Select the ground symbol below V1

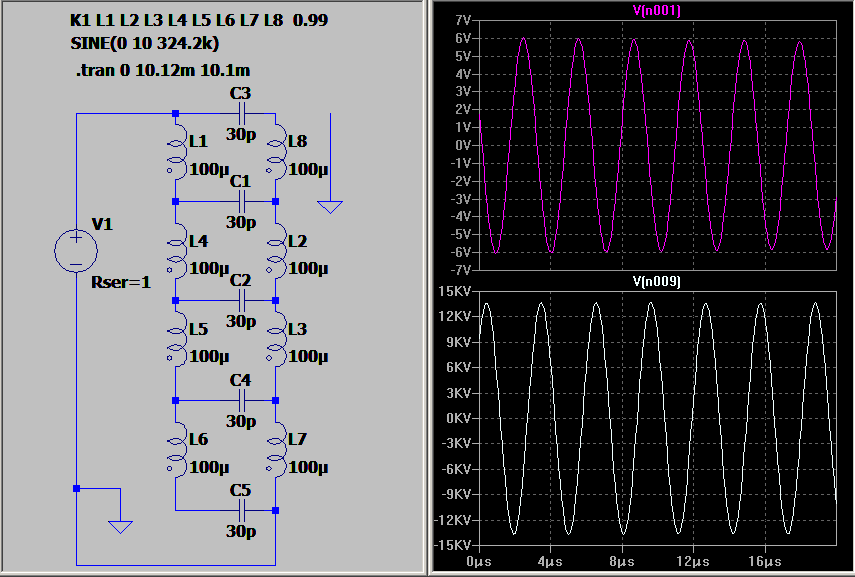tap(121, 527)
